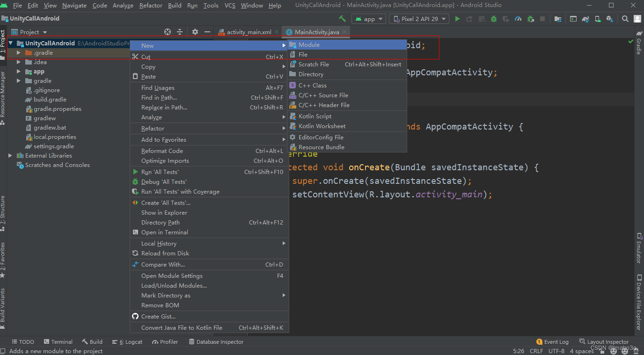Run the app with green play icon

[457, 19]
